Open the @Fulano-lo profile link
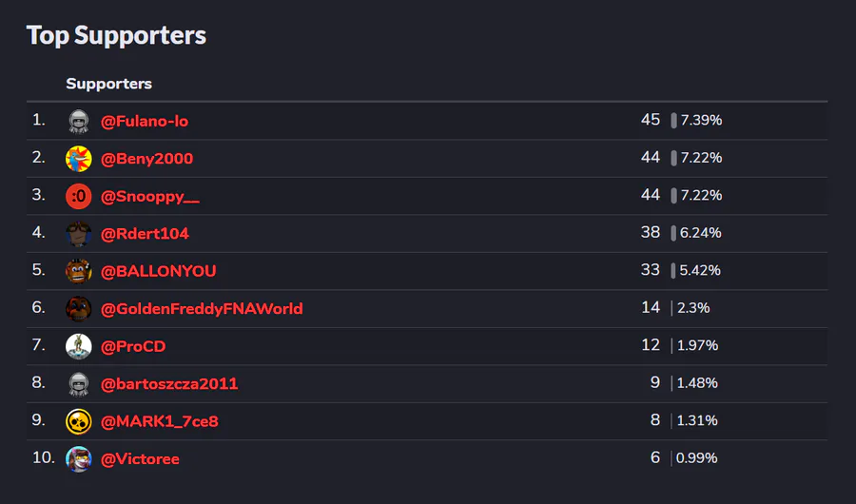Viewport: 856px width, 504px height. point(145,121)
